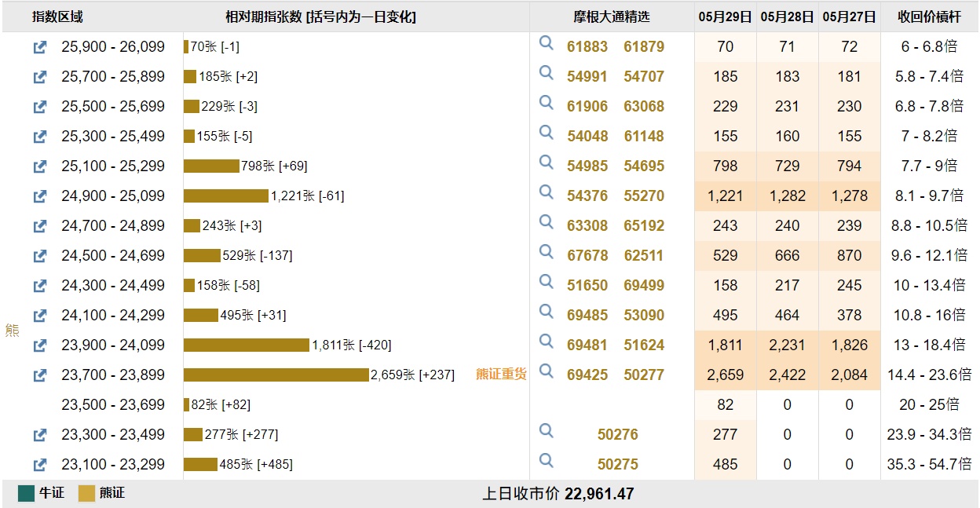The image size is (980, 508).
Task: Click magnifier icon beside warrant 50276
Action: click(547, 431)
